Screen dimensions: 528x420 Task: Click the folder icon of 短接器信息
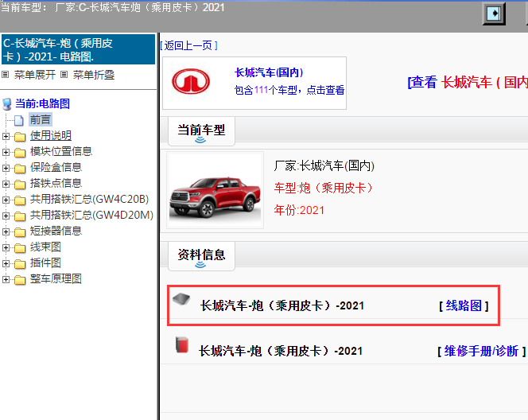20,231
